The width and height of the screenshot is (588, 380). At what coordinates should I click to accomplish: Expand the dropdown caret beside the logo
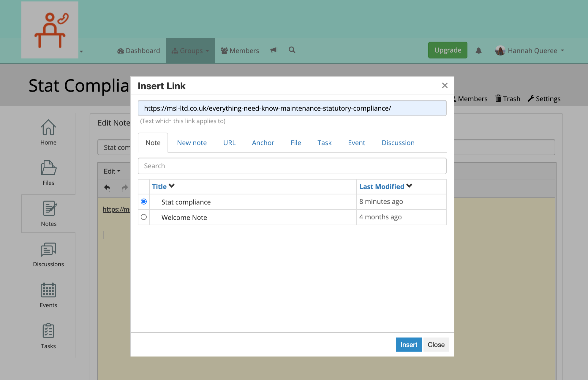tap(81, 52)
